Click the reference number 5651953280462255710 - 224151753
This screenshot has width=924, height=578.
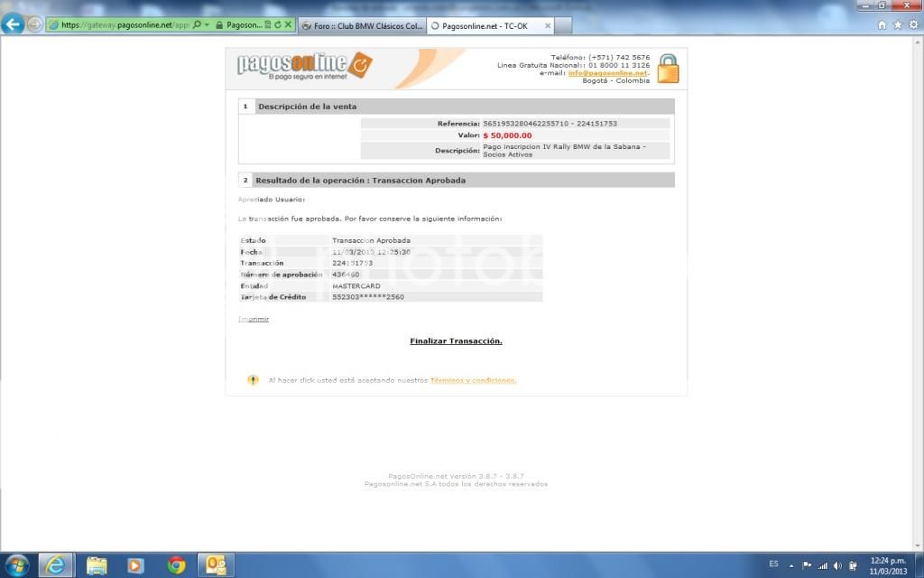point(550,124)
